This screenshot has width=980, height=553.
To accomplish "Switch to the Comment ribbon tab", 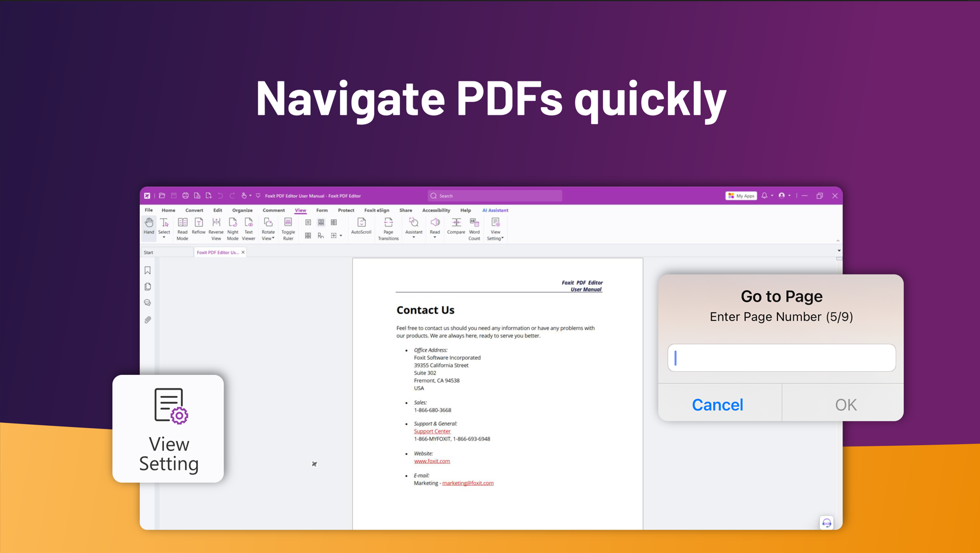I will [273, 210].
